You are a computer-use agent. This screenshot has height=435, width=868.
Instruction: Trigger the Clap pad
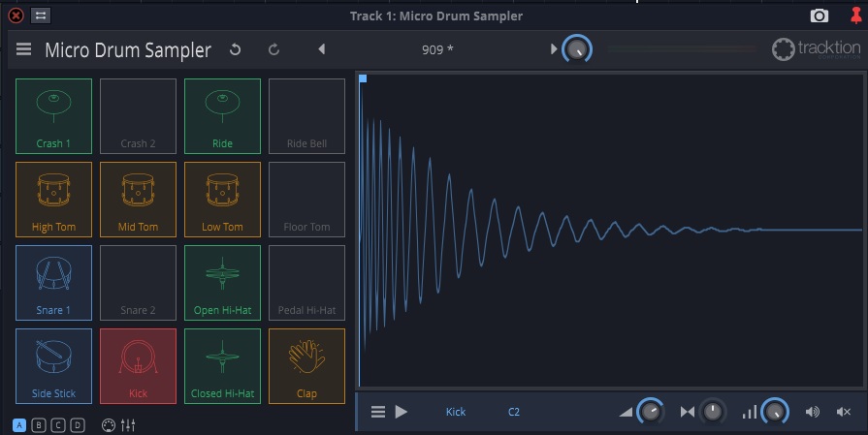pos(306,366)
